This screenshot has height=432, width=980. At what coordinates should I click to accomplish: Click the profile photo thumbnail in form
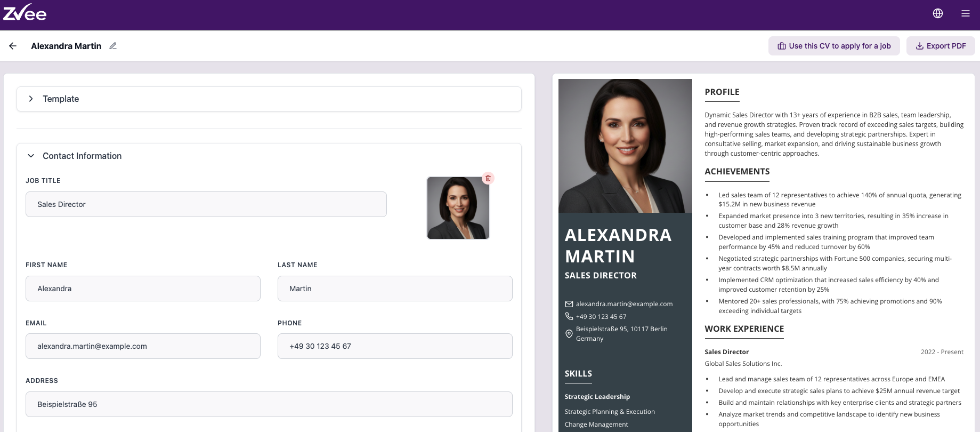[458, 209]
